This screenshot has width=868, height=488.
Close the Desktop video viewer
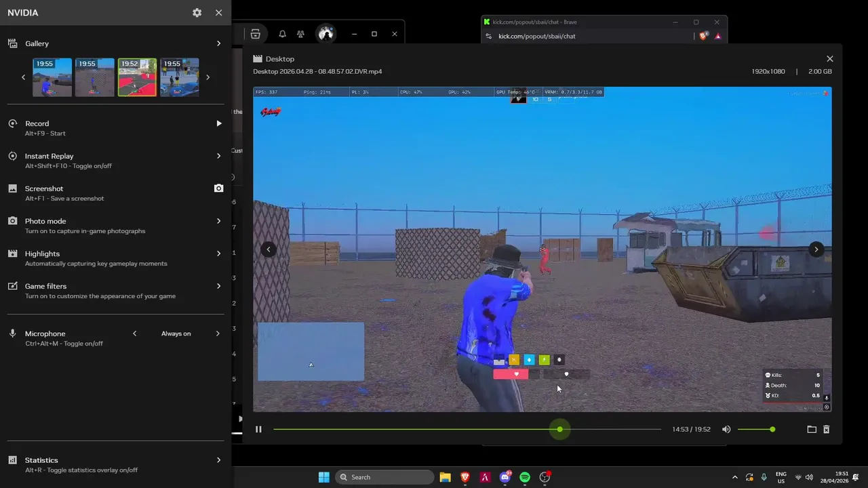829,59
